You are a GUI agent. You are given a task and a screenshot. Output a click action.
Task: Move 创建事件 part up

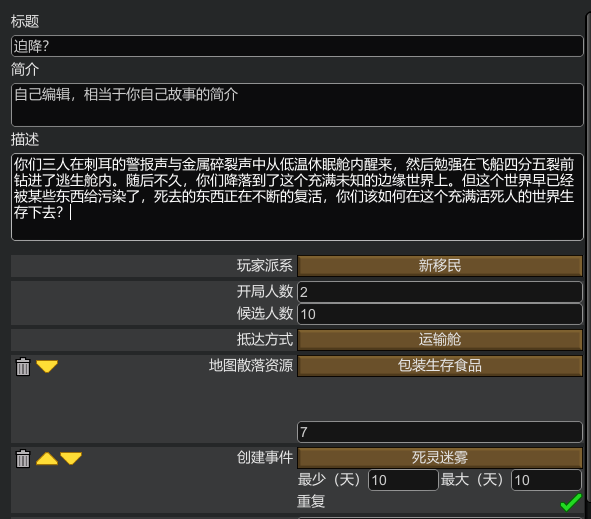47,458
